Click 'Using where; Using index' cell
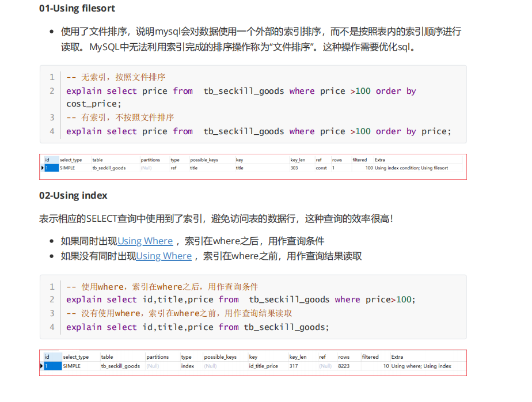 click(x=421, y=366)
